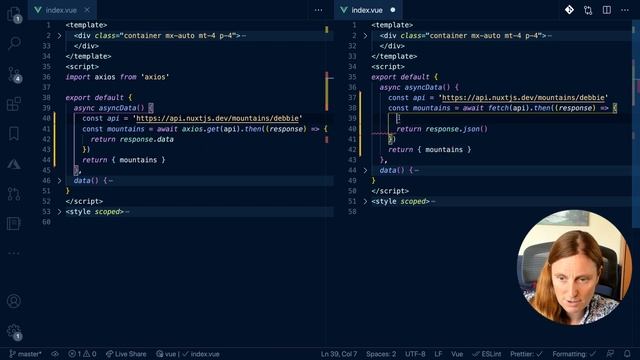Click the cloud sync icon in status bar
Screen dimensions: 640x360
(x=55, y=354)
